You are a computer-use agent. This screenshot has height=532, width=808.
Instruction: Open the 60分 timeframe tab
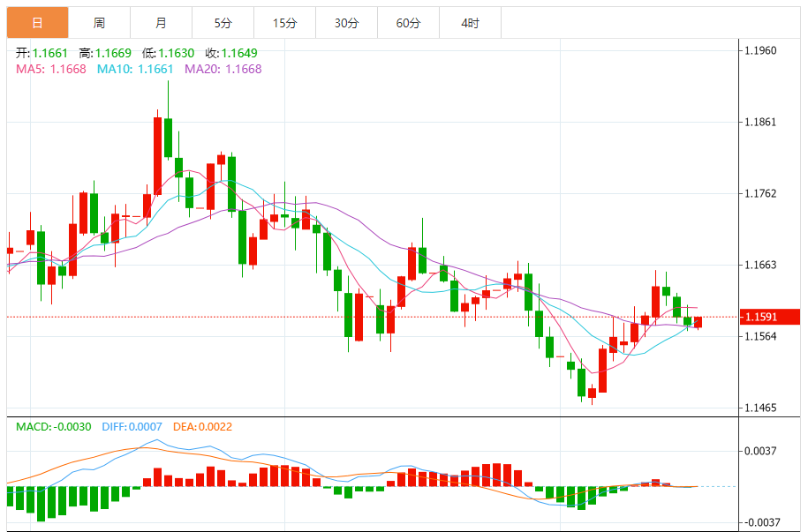(409, 23)
